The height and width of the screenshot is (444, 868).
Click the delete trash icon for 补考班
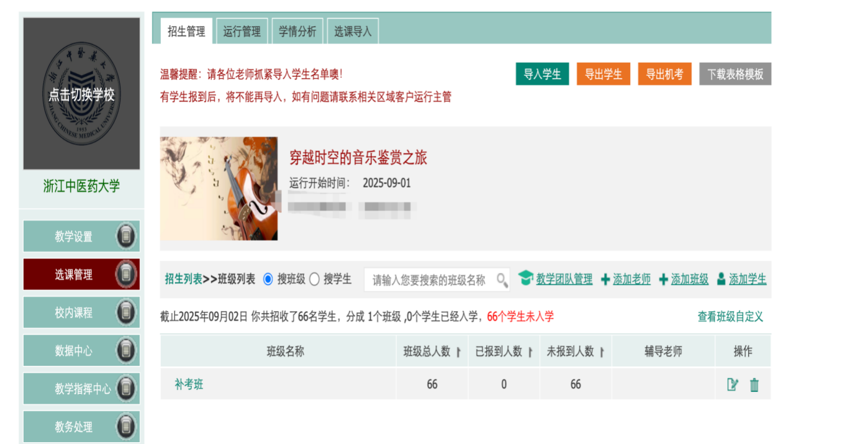pyautogui.click(x=754, y=385)
